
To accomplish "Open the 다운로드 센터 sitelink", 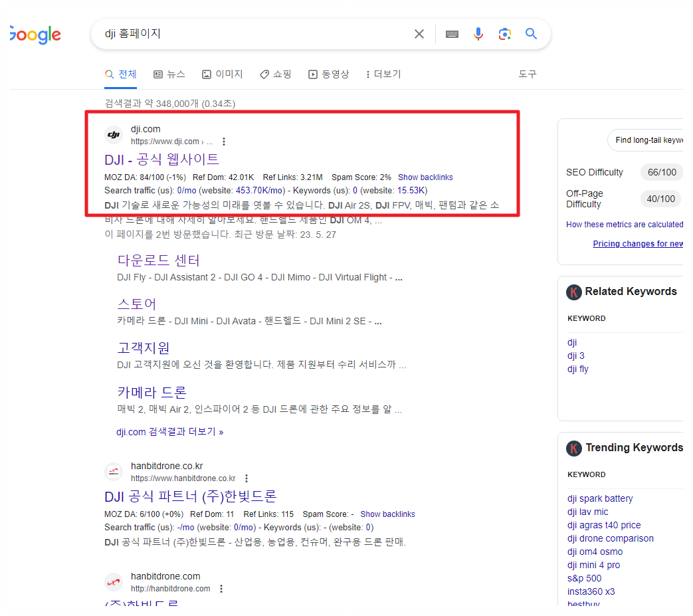I will (x=158, y=260).
